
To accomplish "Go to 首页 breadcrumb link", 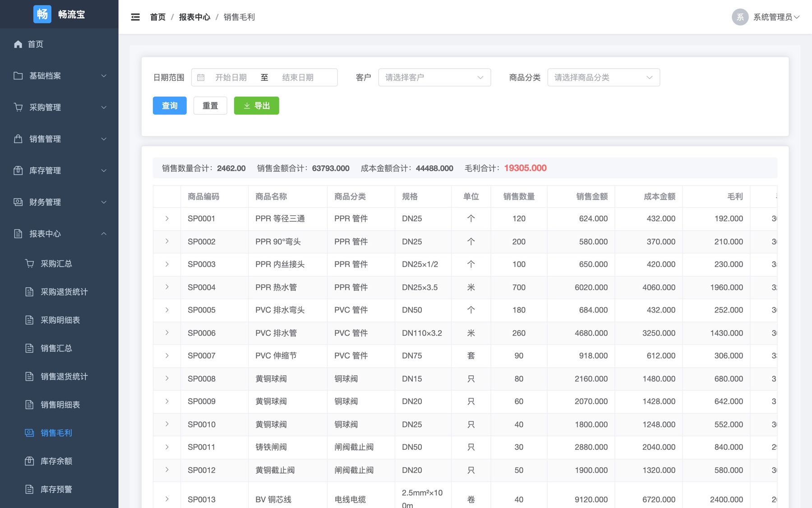I will [158, 17].
